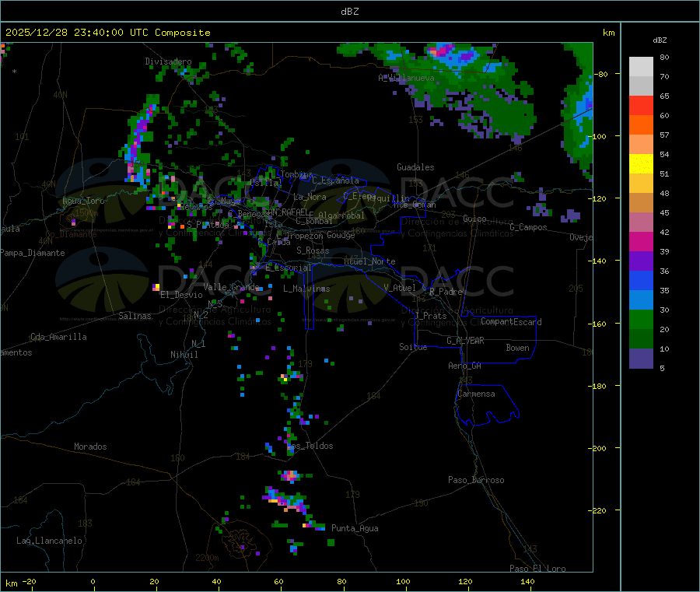Image resolution: width=700 pixels, height=592 pixels.
Task: Click the 'Cda_Amarilla' map label
Action: pos(58,337)
